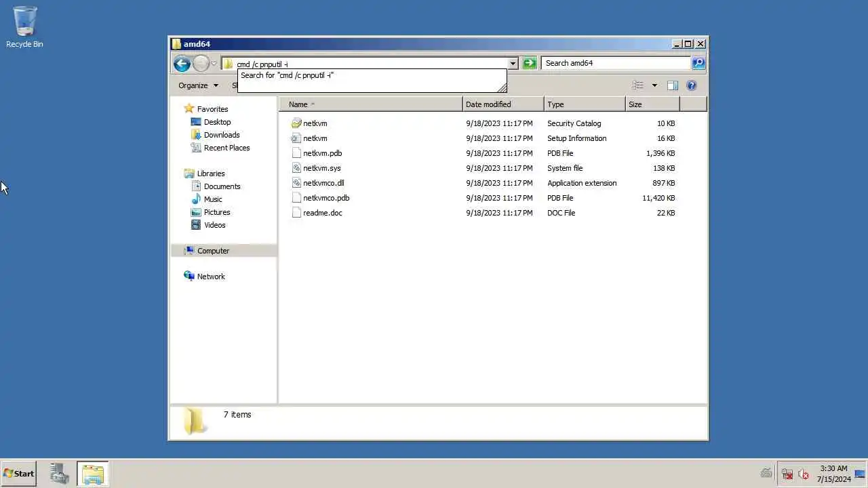This screenshot has width=868, height=488.
Task: Launch Server Manager from the taskbar
Action: (59, 474)
